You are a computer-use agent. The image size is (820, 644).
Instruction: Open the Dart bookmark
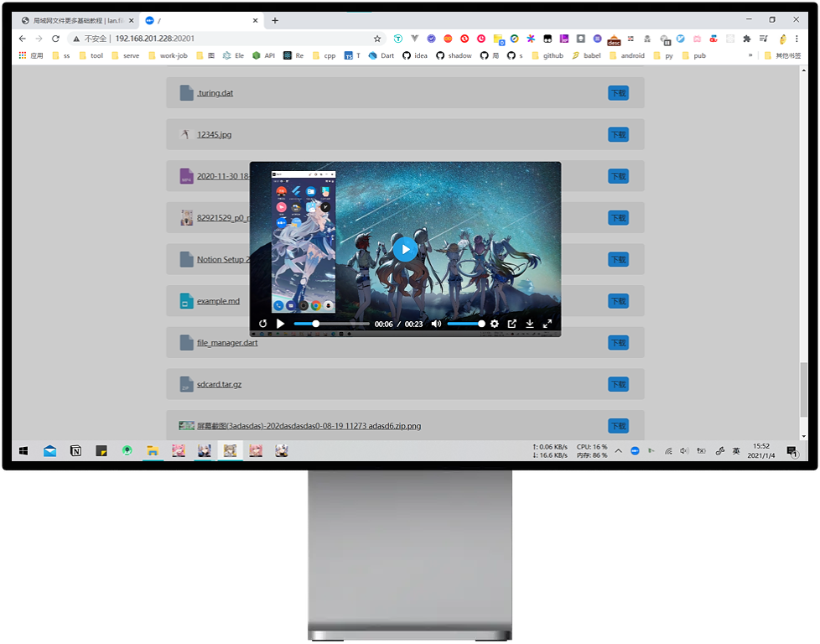click(x=381, y=55)
